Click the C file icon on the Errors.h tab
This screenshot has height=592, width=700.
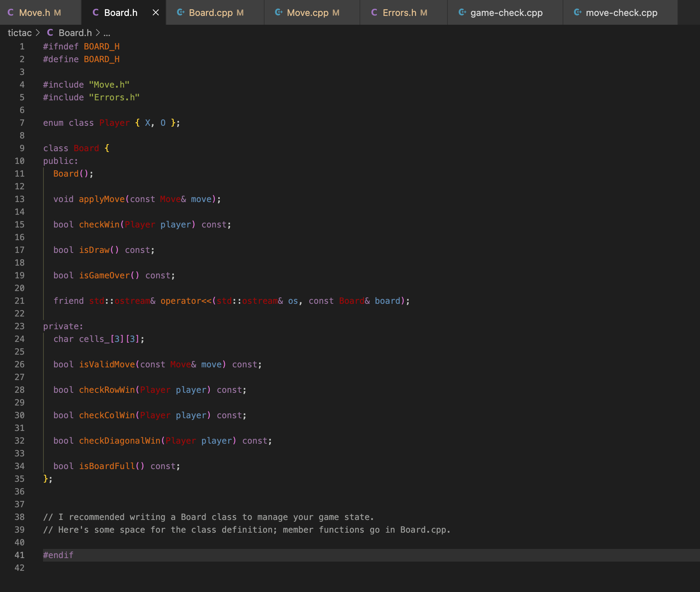pyautogui.click(x=374, y=13)
